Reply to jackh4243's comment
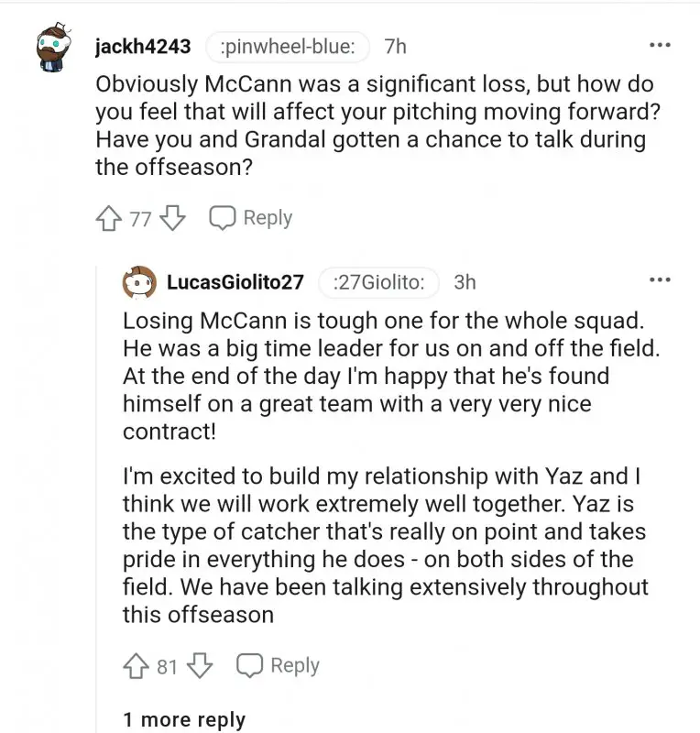Image resolution: width=700 pixels, height=733 pixels. coord(251,218)
